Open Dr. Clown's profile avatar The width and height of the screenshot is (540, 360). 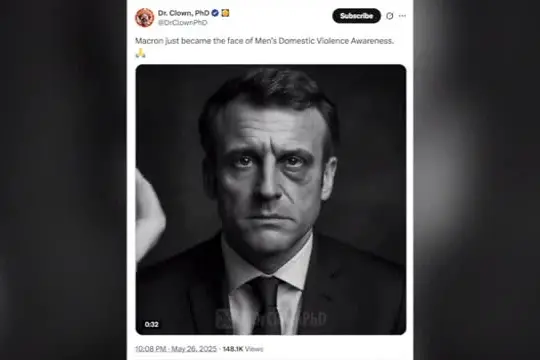144,17
